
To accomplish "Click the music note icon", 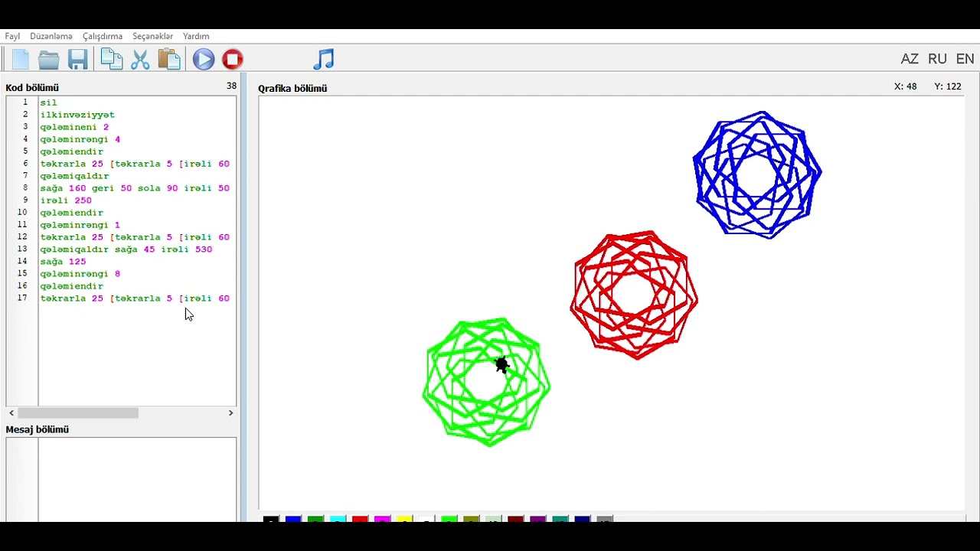I will click(x=324, y=59).
